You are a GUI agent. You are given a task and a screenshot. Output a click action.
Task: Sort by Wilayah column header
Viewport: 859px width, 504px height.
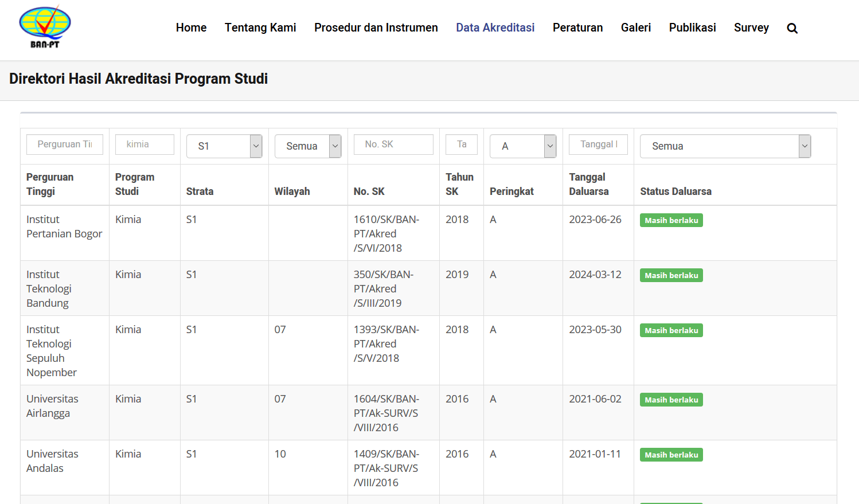[292, 192]
